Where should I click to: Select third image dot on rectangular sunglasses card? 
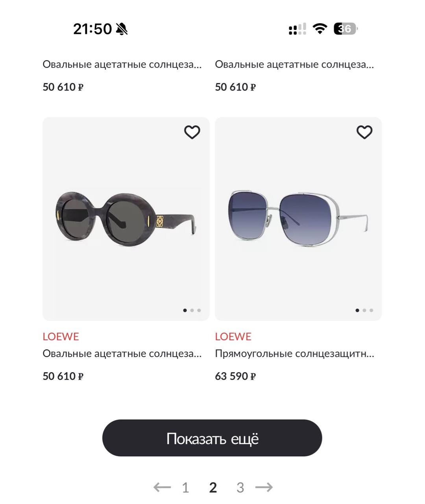371,310
